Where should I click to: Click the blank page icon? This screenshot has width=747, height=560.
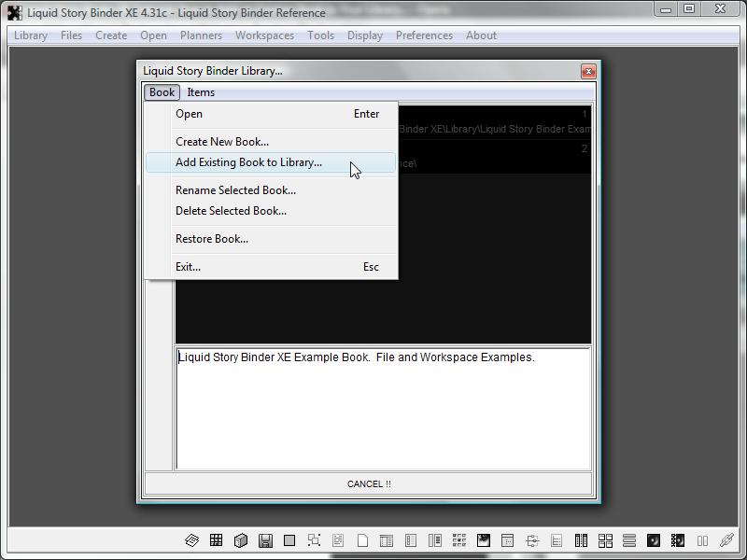(x=362, y=540)
